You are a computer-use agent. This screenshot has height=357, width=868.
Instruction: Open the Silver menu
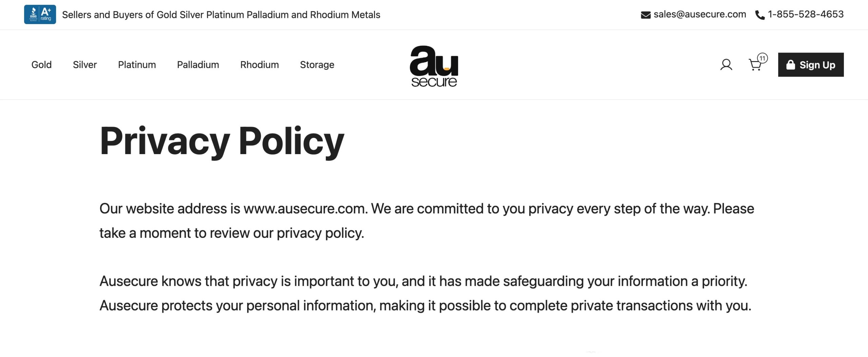pyautogui.click(x=85, y=65)
